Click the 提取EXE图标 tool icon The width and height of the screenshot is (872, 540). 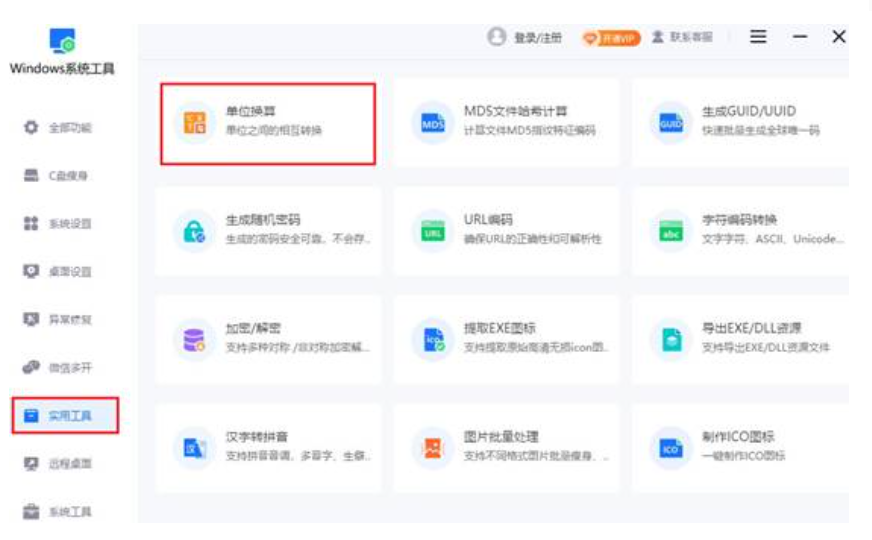[x=432, y=340]
